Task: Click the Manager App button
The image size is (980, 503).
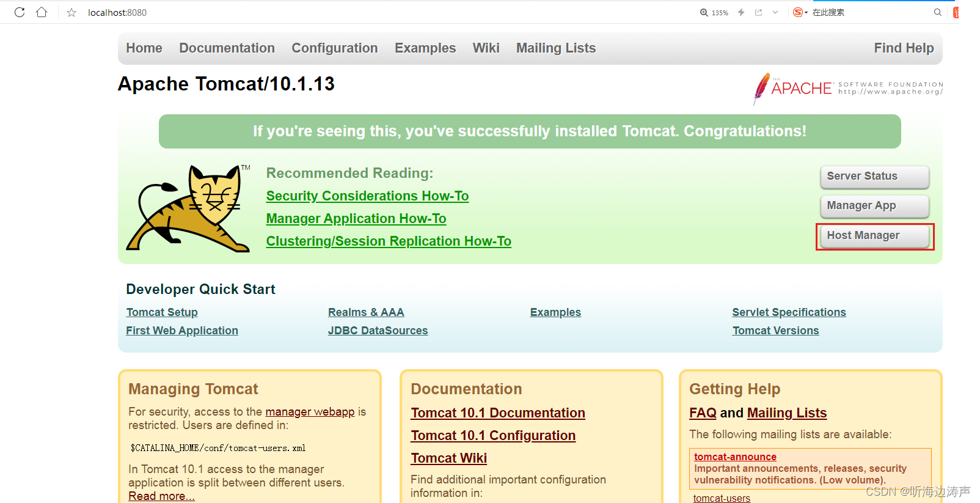Action: pos(874,205)
